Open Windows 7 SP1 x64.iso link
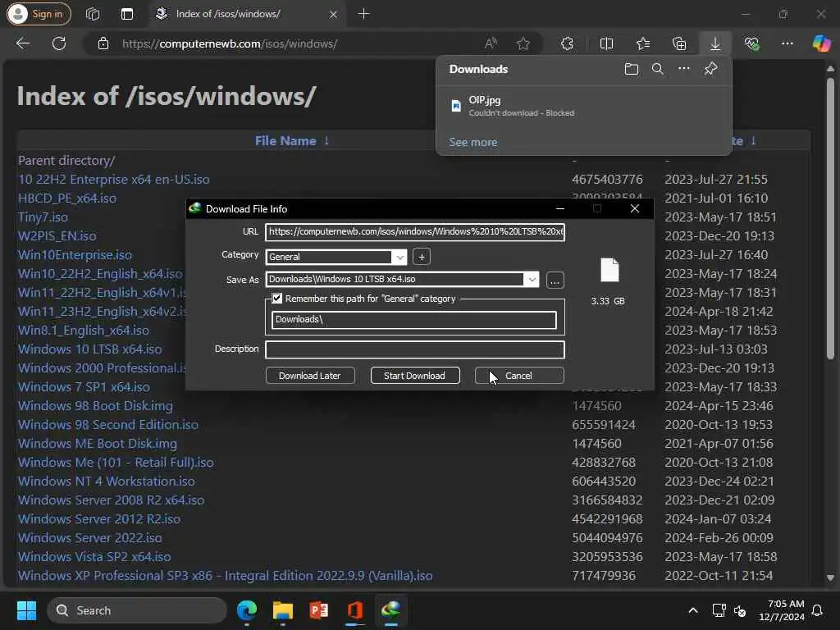This screenshot has height=630, width=840. [84, 387]
